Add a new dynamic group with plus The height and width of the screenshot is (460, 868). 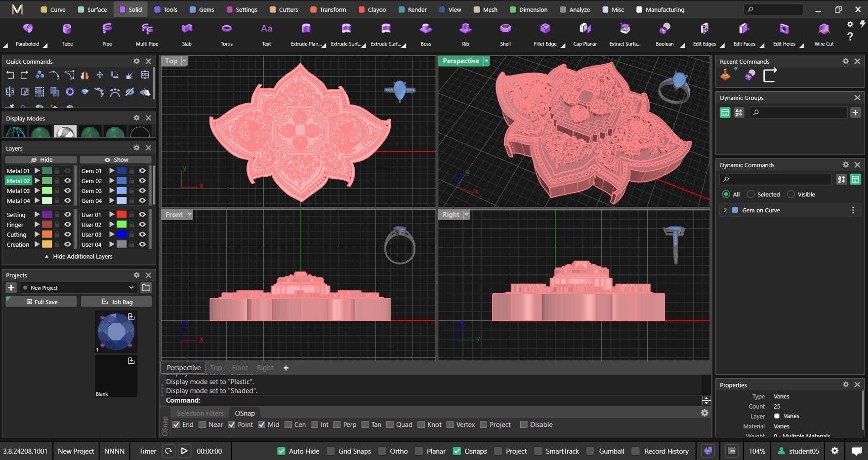pos(855,113)
